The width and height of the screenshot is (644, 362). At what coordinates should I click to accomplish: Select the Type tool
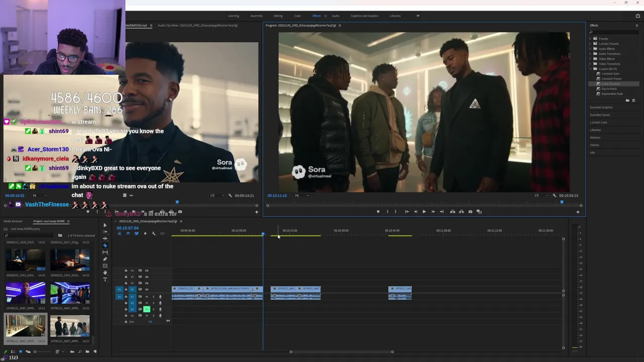[x=105, y=279]
